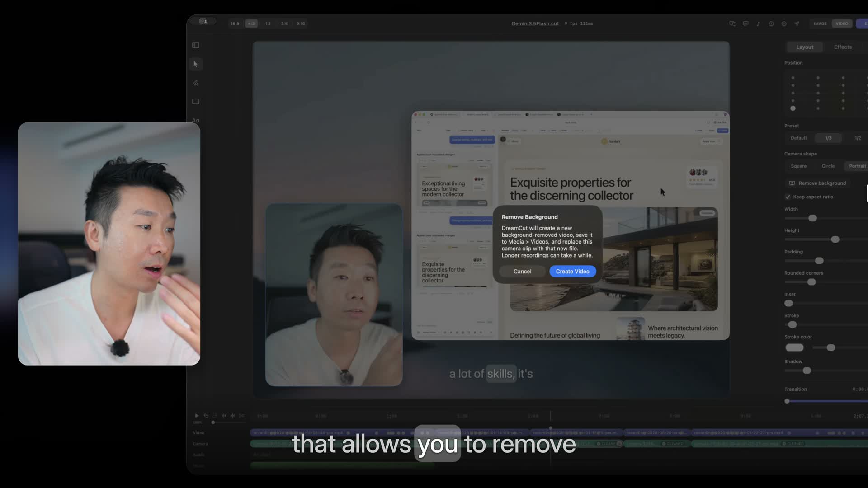The image size is (868, 488).
Task: Adjust the Rounded corners slider handle
Action: tap(811, 282)
